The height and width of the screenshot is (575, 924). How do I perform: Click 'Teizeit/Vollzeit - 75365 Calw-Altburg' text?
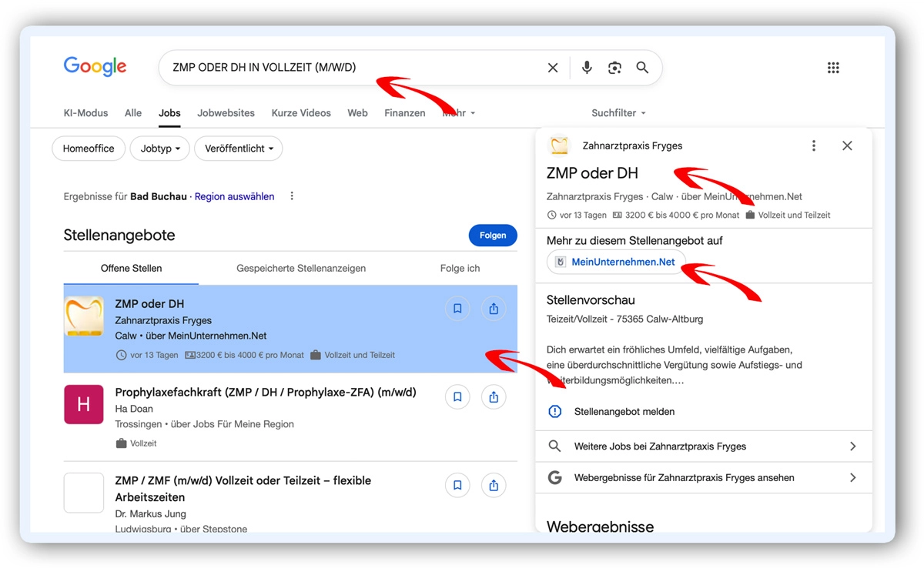pyautogui.click(x=624, y=319)
